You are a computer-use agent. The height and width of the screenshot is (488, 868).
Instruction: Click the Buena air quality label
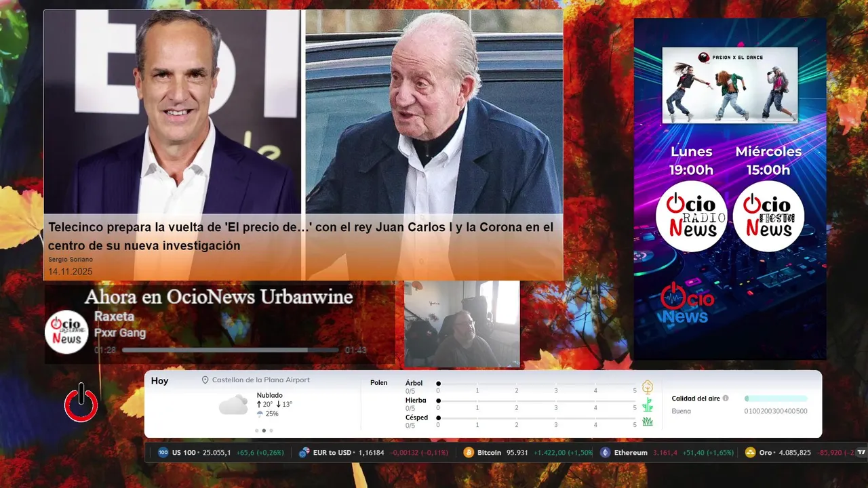click(682, 411)
